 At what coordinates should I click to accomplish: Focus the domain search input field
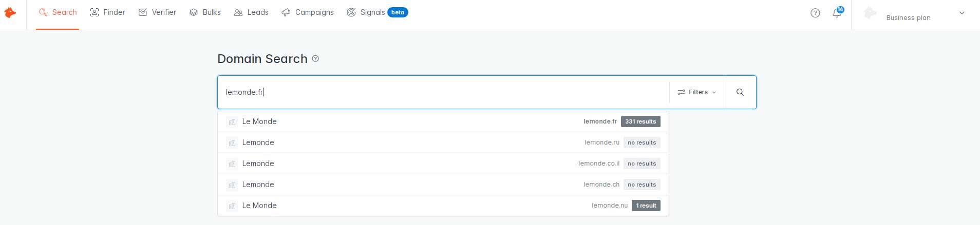(x=443, y=92)
